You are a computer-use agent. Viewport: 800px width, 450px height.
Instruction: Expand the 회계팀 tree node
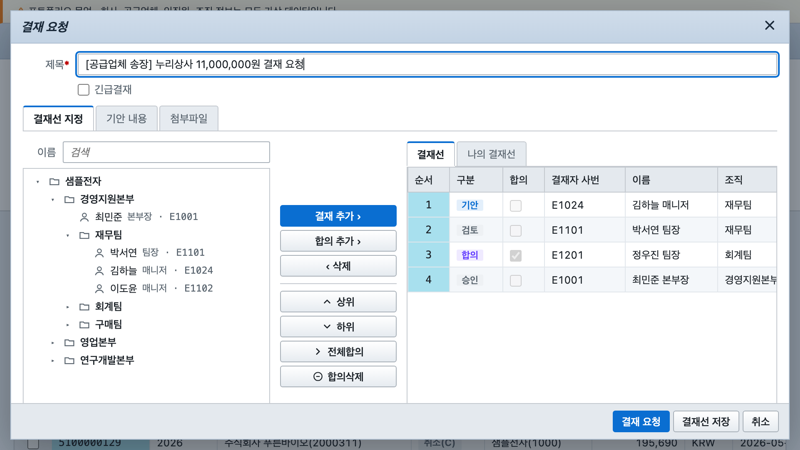(68, 307)
